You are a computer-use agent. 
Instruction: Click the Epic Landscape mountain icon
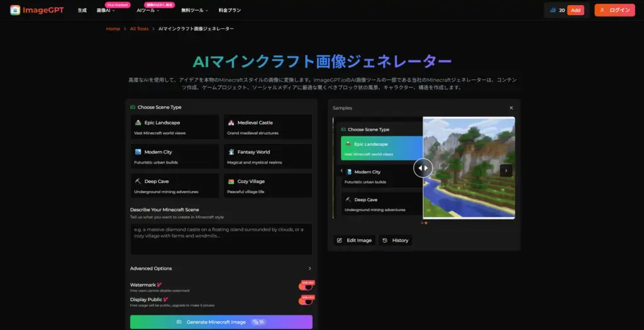(x=138, y=123)
